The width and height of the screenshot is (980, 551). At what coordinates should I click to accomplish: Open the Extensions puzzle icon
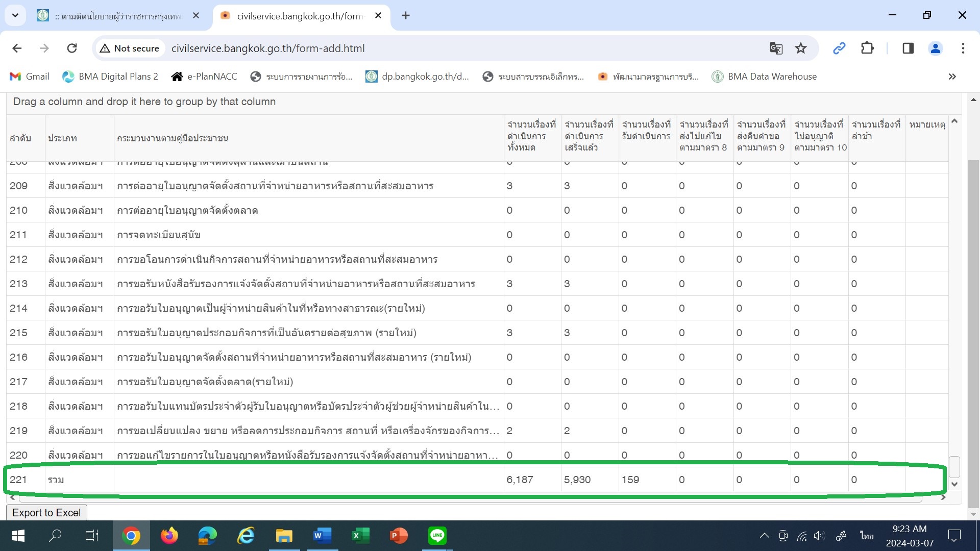coord(867,48)
